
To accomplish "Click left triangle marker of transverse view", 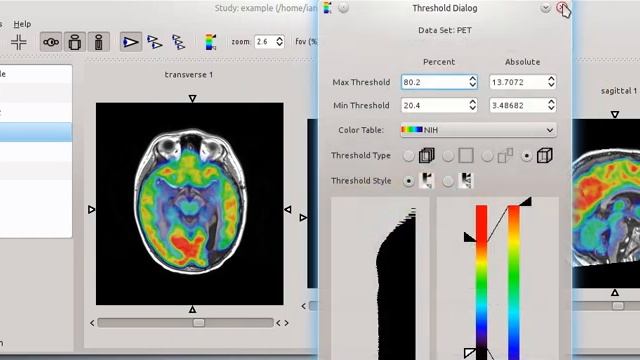I will [91, 209].
